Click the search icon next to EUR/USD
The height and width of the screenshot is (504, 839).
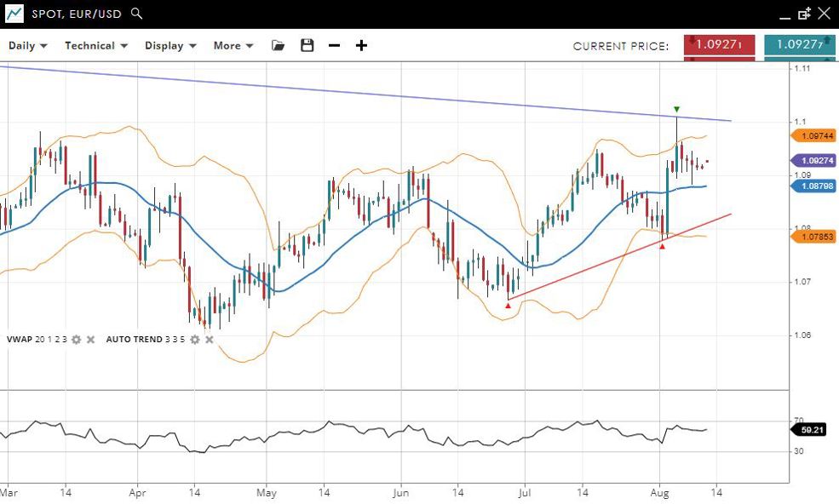coord(137,14)
